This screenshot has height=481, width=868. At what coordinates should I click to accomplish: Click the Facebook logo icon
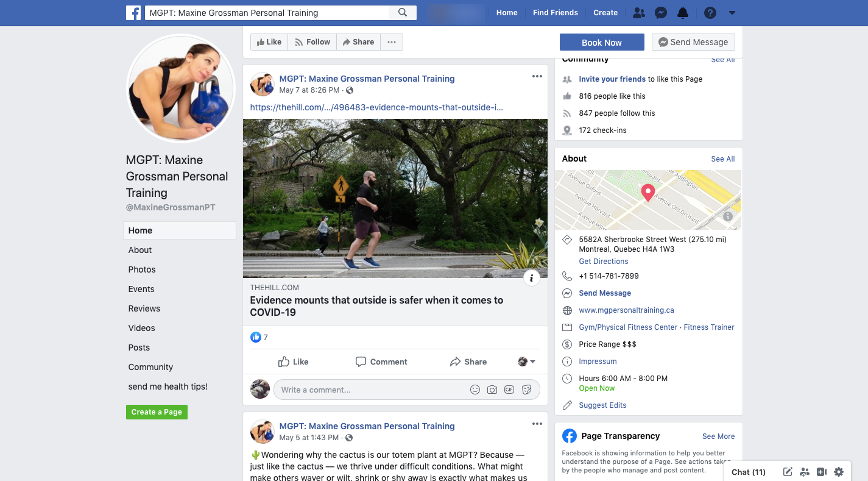133,13
